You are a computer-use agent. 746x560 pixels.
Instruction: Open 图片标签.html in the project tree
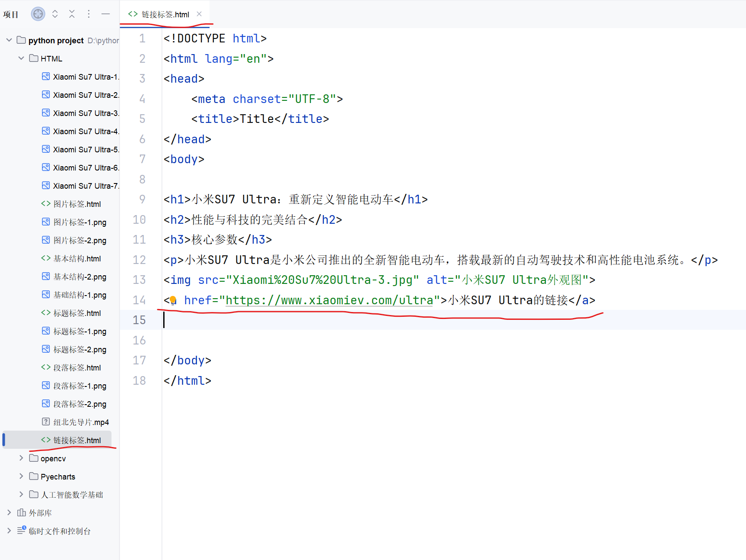(x=71, y=204)
